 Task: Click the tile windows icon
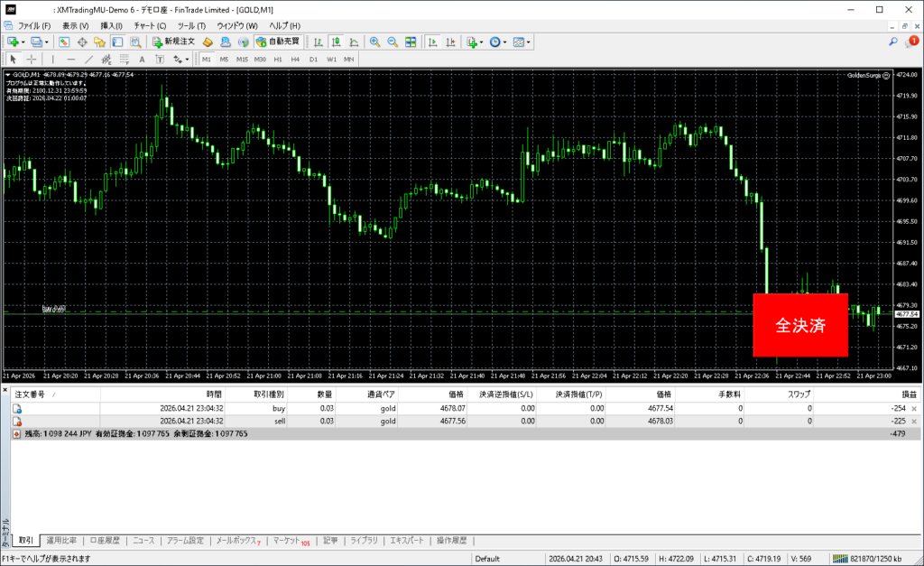411,42
